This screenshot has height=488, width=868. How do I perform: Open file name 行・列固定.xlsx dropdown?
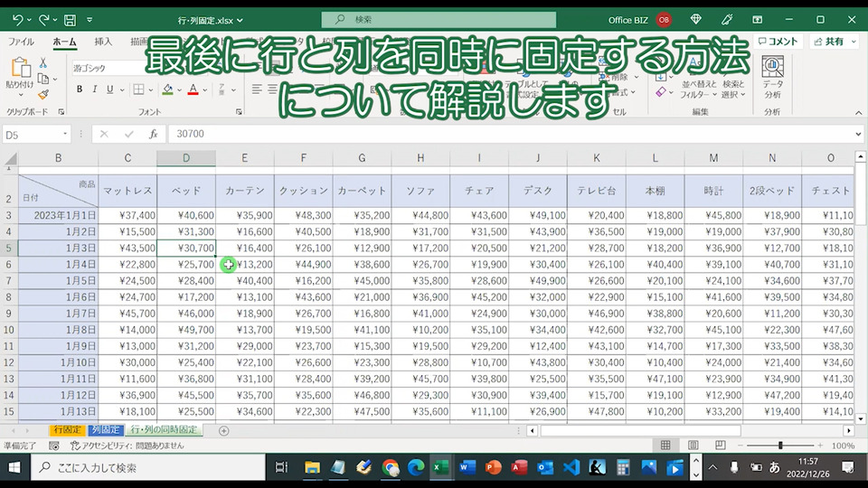(x=211, y=21)
